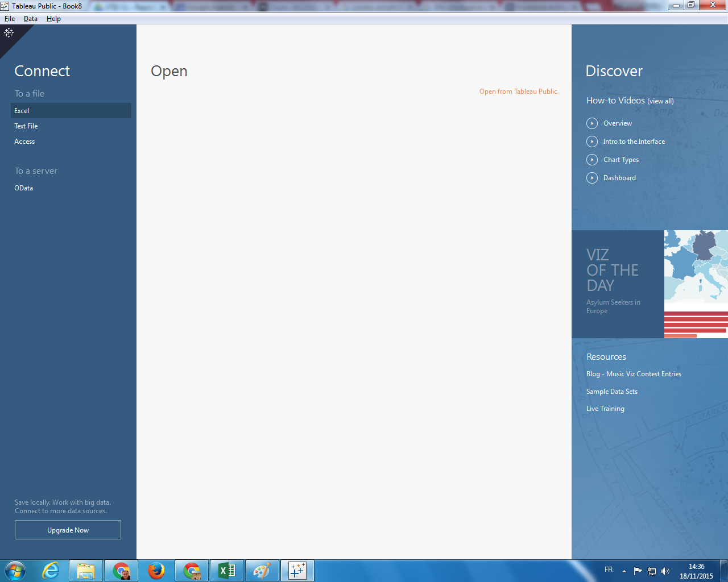Screen dimensions: 728x582
Task: Connect to an Access file
Action: (x=71, y=142)
